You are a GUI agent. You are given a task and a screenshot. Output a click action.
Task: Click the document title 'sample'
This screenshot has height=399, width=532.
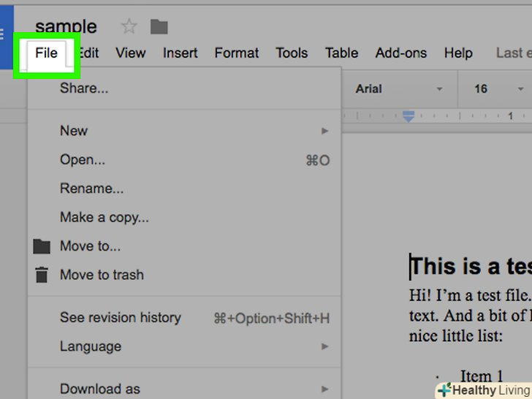pos(66,26)
